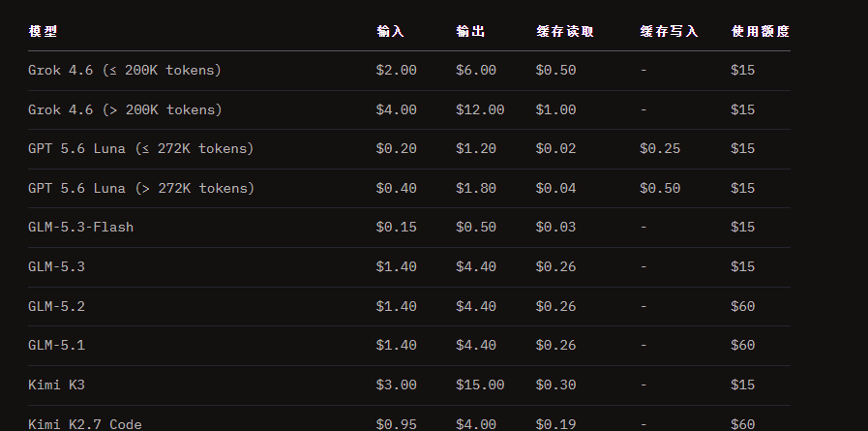Viewport: 868px width, 431px height.
Task: Select the Grok 4.6 (≤ 200K tokens) row name
Action: point(125,70)
